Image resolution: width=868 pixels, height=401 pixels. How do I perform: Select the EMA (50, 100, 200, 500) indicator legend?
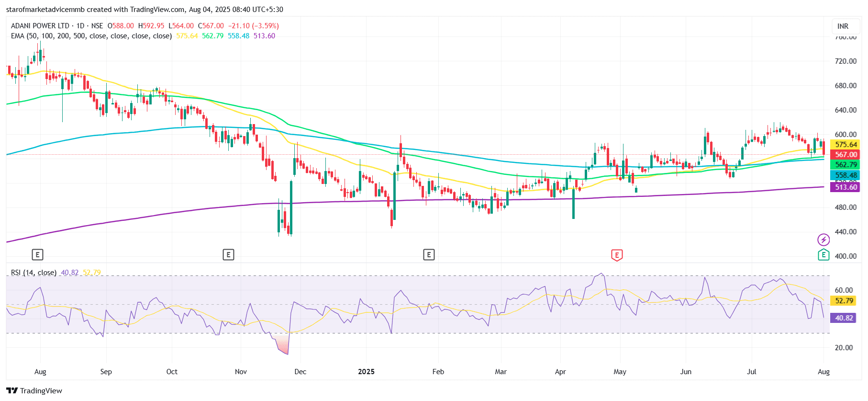tap(91, 36)
